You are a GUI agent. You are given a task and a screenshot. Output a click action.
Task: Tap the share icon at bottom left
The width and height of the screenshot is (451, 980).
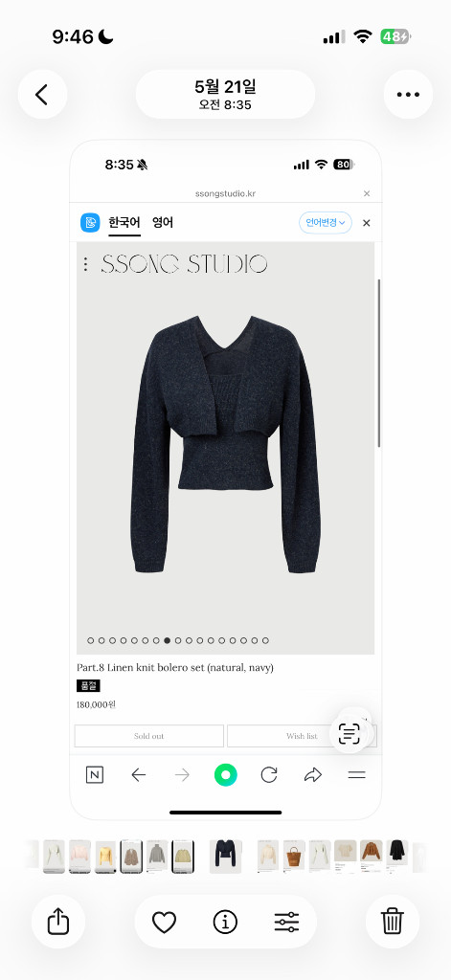pos(58,922)
